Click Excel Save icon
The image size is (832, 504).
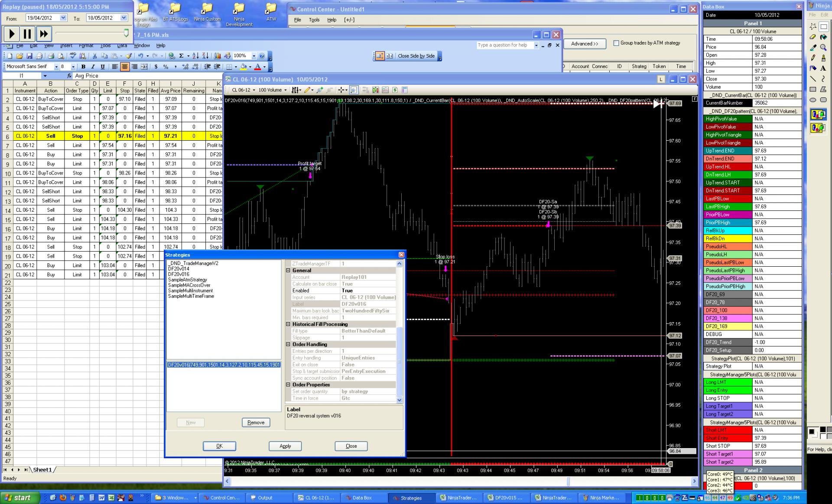point(29,56)
